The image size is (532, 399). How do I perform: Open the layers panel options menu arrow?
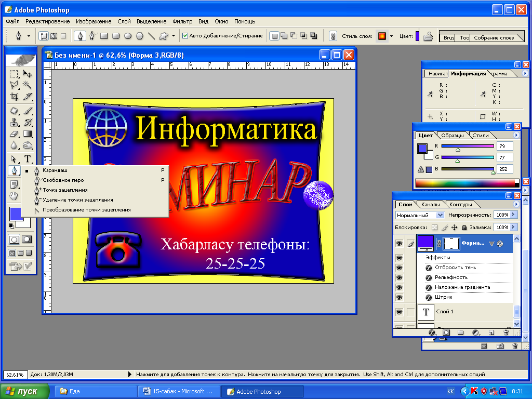516,204
